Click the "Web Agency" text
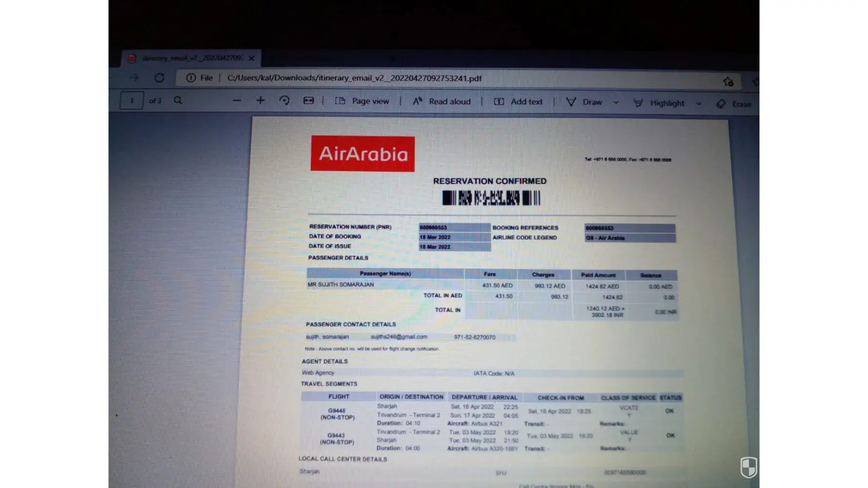 coord(318,372)
